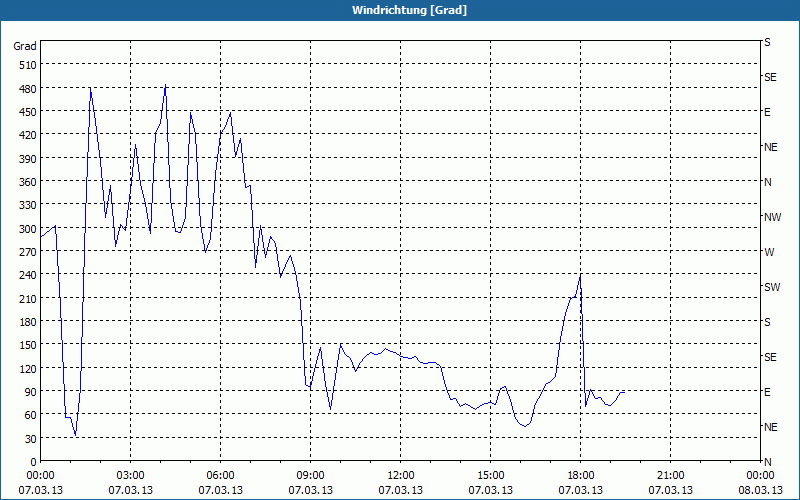Click the 06:00 time label
The image size is (800, 500).
pos(220,476)
